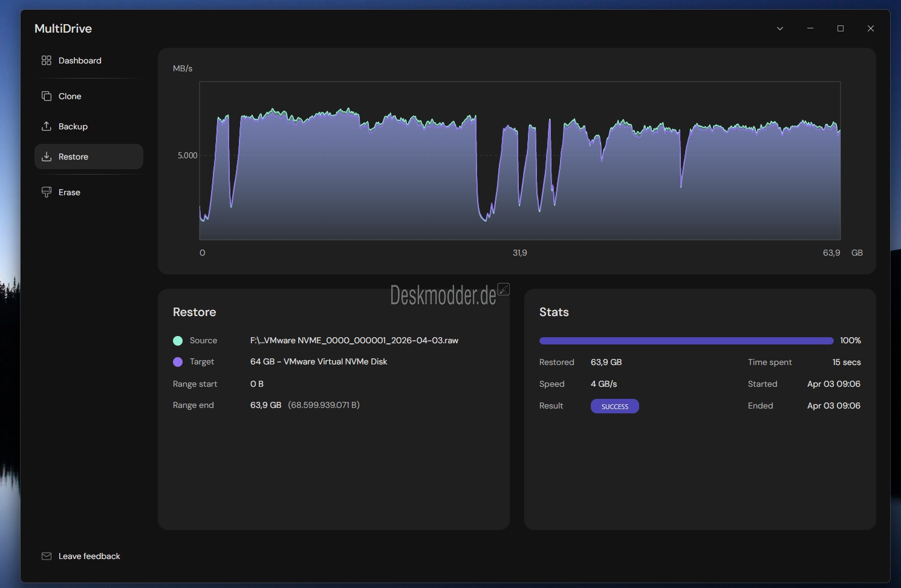
Task: Click the source file path text
Action: click(354, 340)
